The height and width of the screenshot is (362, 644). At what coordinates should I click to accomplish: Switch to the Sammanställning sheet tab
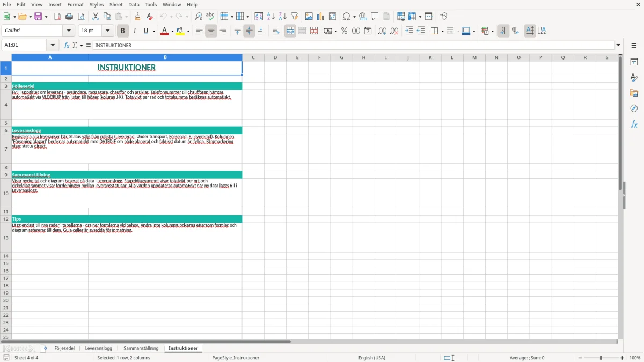coord(141,349)
